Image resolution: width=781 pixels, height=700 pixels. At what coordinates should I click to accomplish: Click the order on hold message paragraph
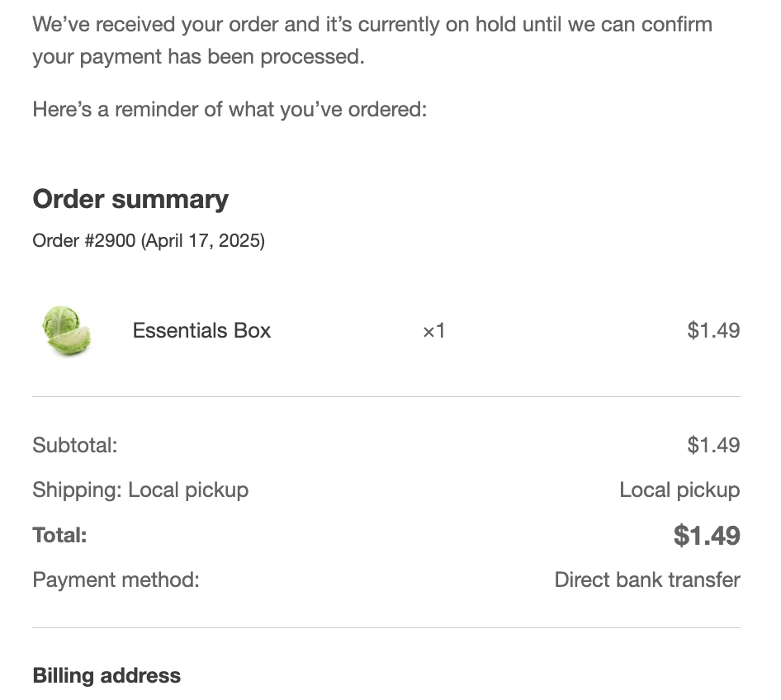372,40
